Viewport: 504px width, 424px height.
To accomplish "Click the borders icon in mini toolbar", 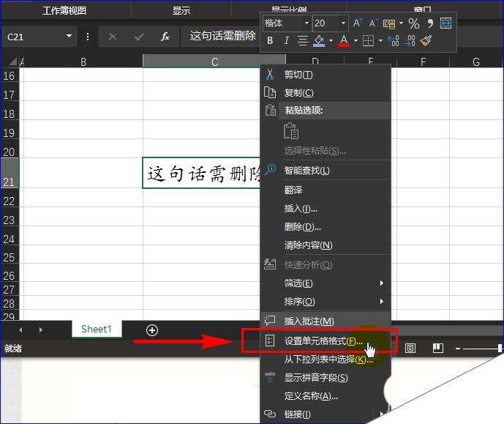I will pyautogui.click(x=369, y=41).
